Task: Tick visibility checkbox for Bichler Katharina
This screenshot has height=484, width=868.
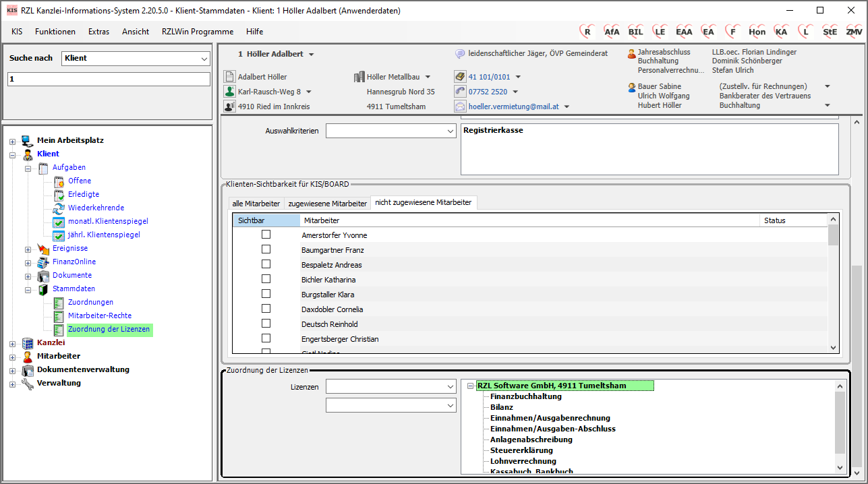Action: coord(266,279)
